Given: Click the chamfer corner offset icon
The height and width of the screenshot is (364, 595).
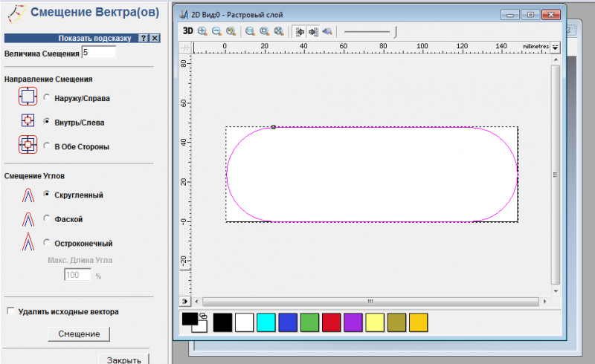Looking at the screenshot, I should point(28,220).
